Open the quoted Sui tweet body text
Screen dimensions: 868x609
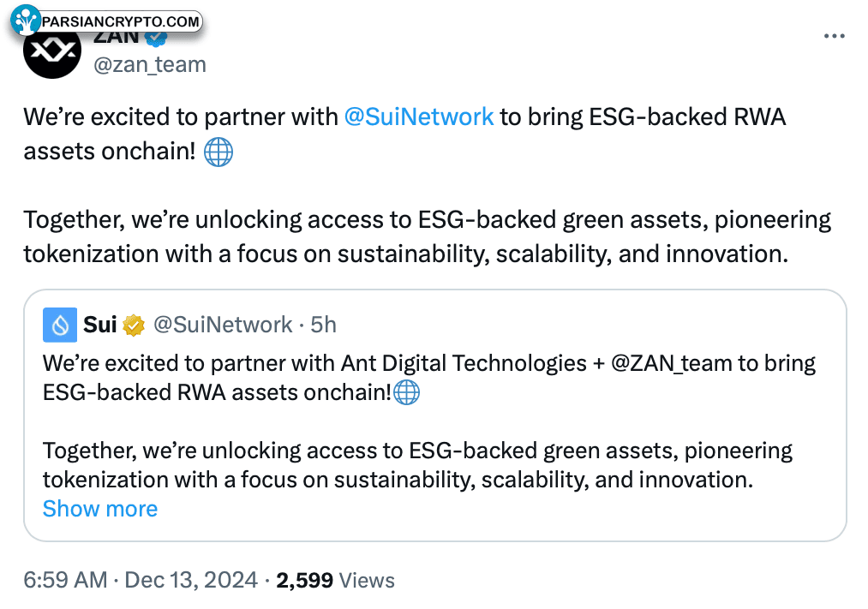[x=429, y=421]
